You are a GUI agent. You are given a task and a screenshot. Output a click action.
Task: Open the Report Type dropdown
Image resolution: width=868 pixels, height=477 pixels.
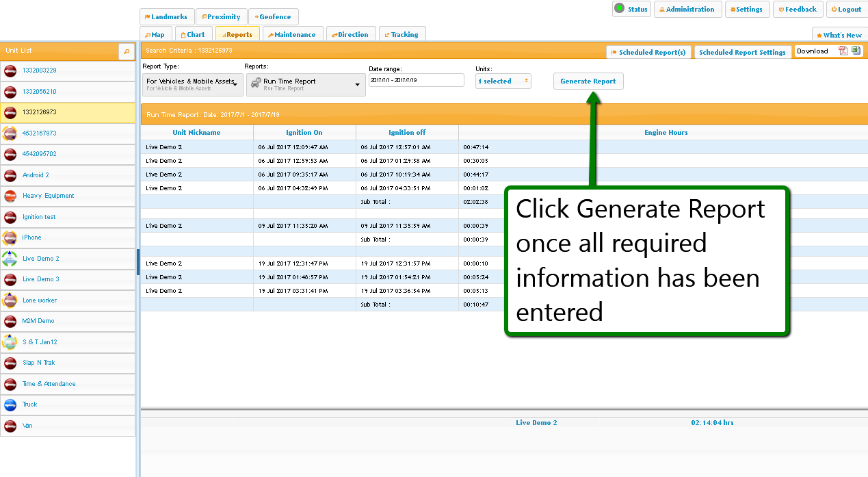click(193, 84)
